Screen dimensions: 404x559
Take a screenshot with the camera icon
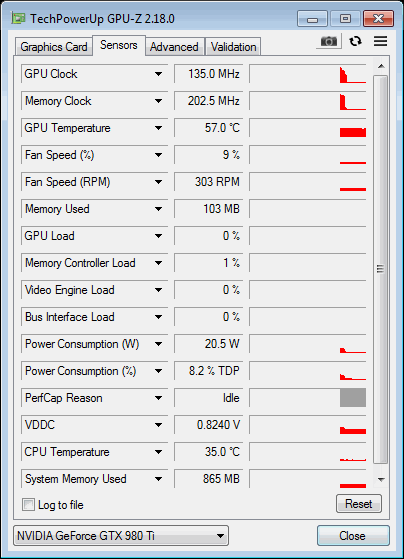[x=329, y=41]
